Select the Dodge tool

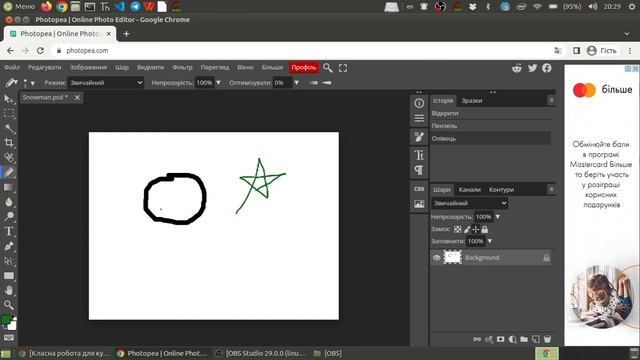[9, 216]
